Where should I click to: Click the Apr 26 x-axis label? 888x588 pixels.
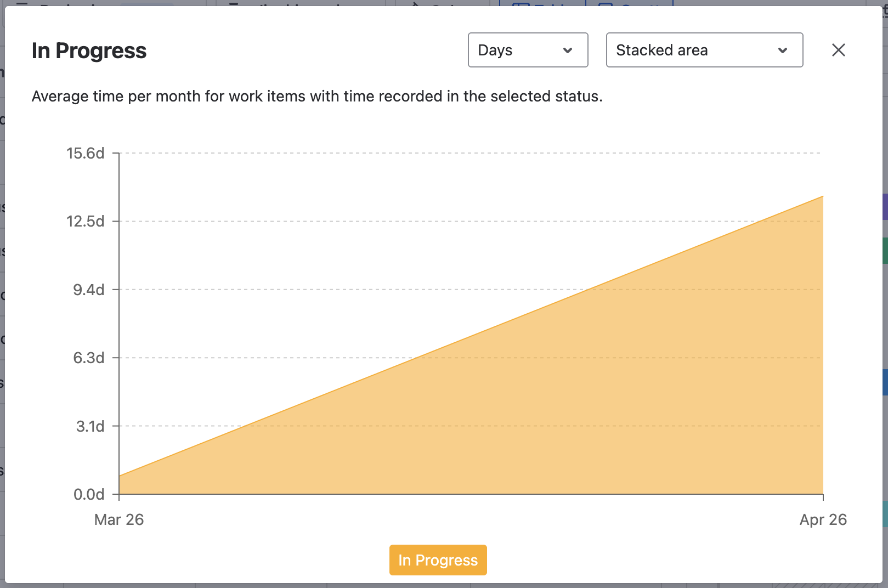[x=823, y=519]
